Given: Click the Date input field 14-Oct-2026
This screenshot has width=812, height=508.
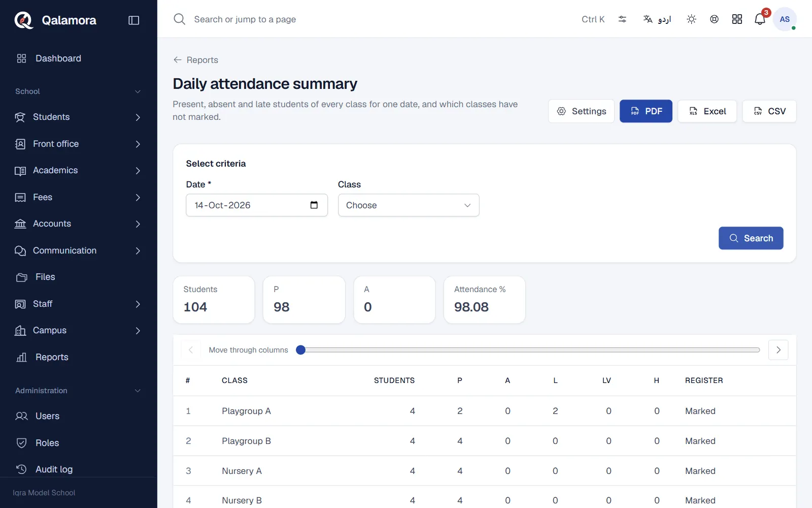Looking at the screenshot, I should 256,205.
